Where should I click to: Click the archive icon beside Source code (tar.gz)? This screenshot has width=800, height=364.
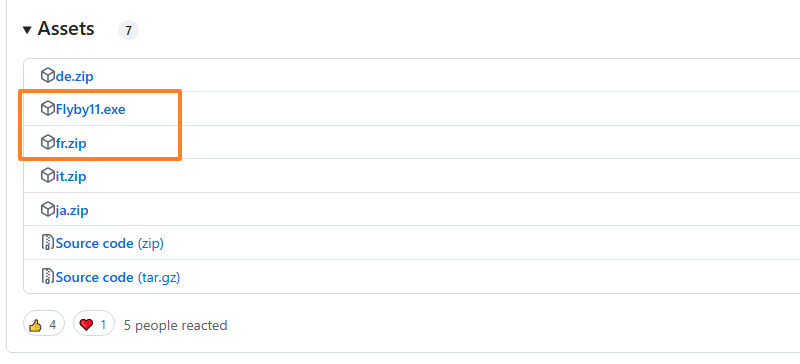coord(47,276)
